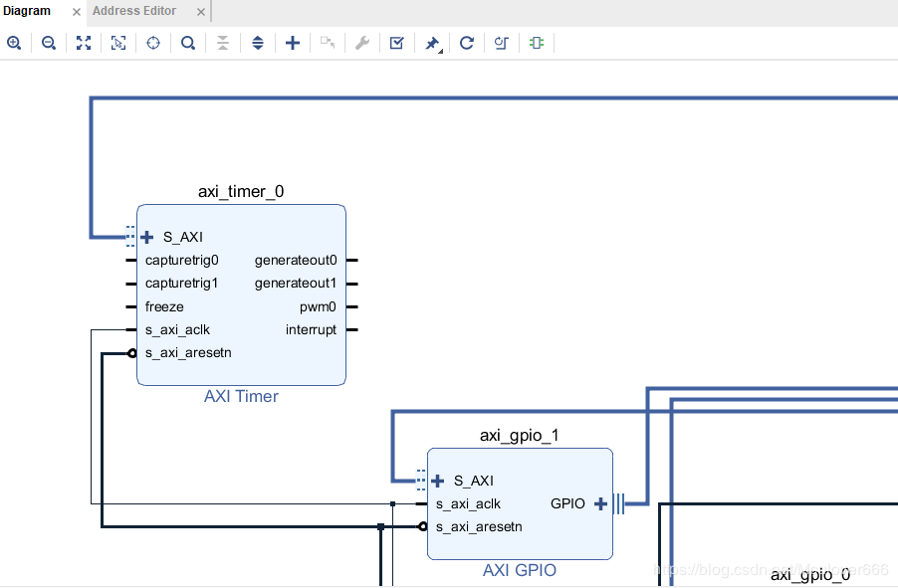The height and width of the screenshot is (588, 898).
Task: Close the Address Editor tab
Action: pos(201,12)
